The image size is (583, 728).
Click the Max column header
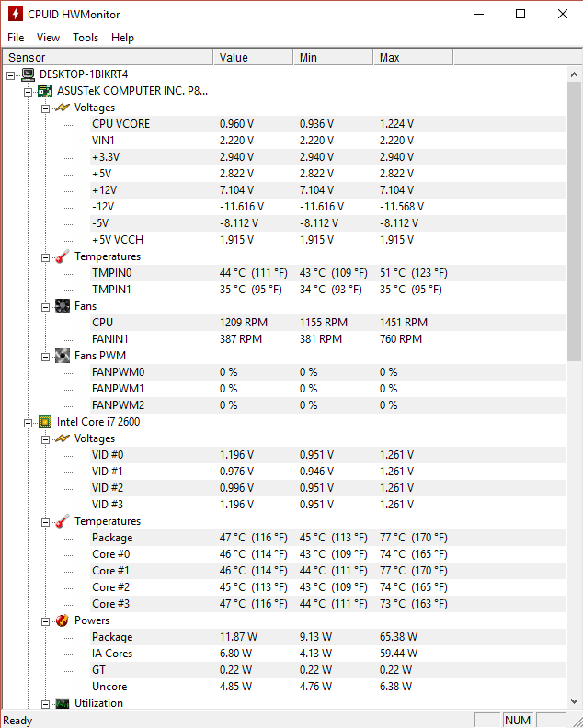[x=413, y=58]
